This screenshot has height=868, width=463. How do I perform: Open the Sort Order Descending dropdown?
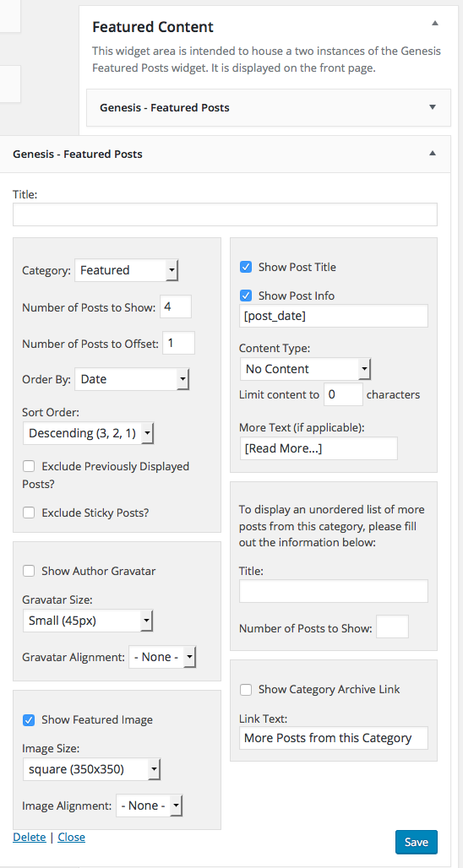pos(88,433)
